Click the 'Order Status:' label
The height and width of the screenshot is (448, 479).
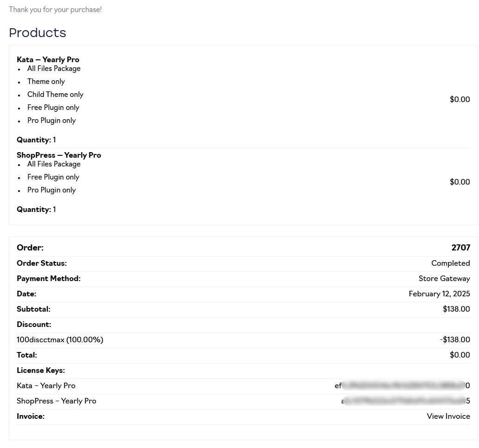42,263
